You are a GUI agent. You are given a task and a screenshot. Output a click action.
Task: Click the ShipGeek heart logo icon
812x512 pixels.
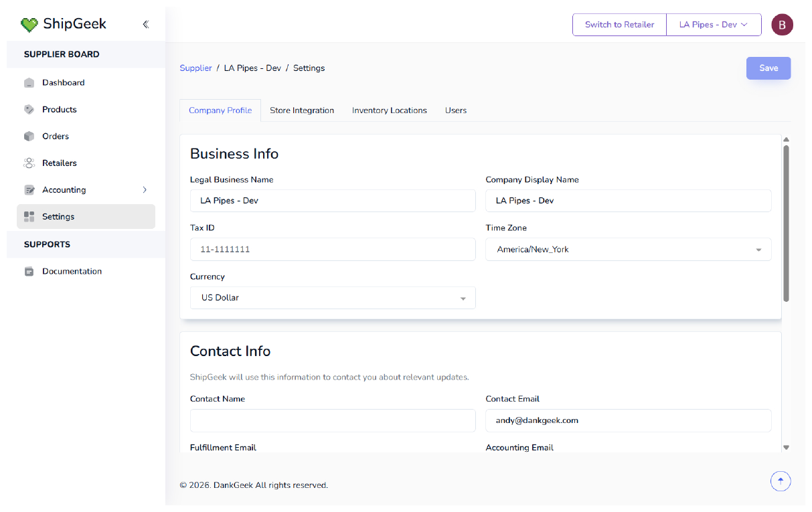[x=29, y=25]
